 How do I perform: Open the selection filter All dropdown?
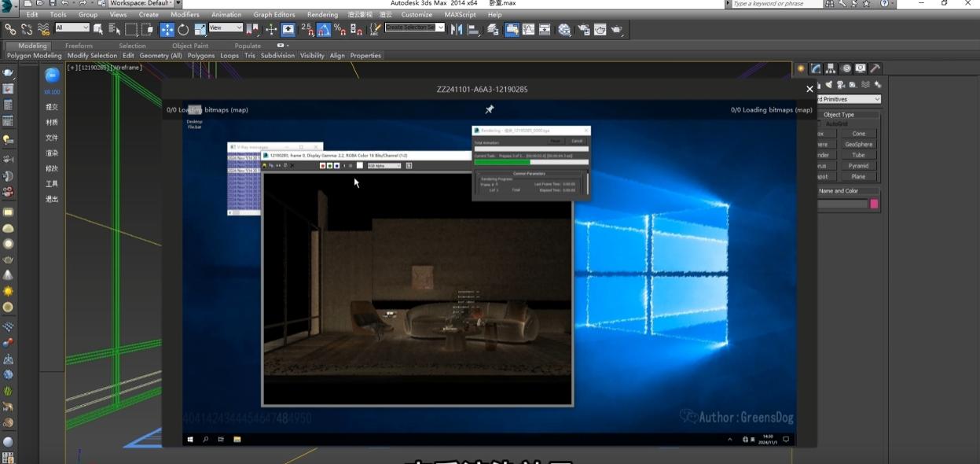(72, 28)
